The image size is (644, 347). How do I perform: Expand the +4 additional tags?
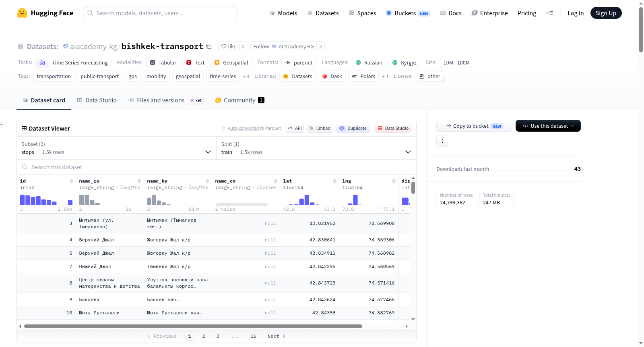(x=246, y=76)
